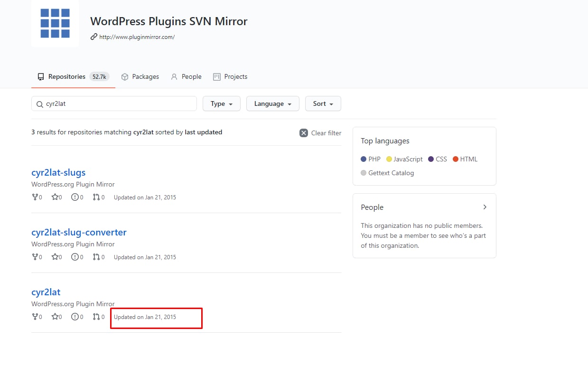The height and width of the screenshot is (366, 588).
Task: Open the Projects tab
Action: (230, 77)
